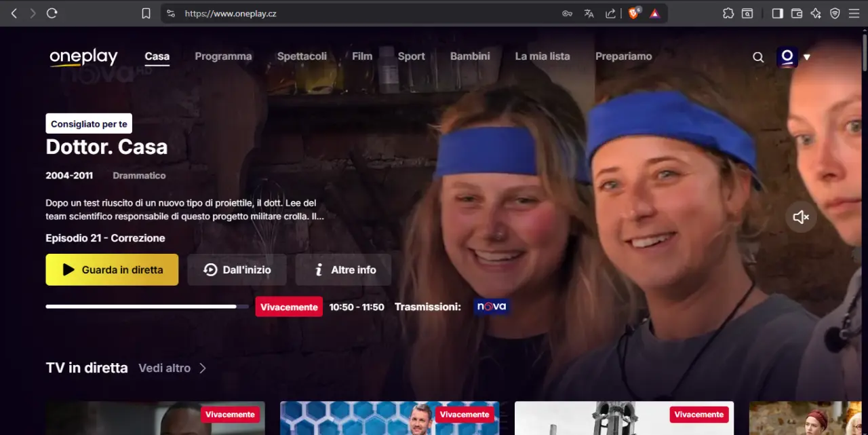
Task: Click the oneplay logo
Action: pyautogui.click(x=83, y=57)
